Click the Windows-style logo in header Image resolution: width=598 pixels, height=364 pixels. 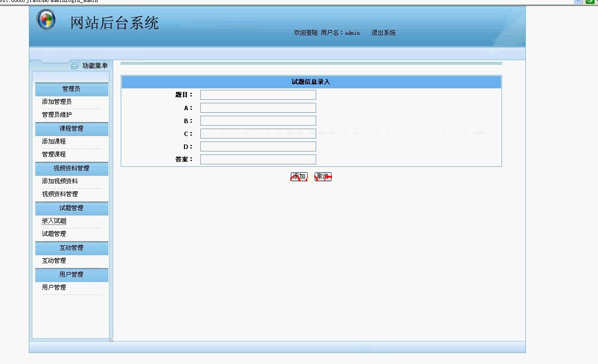click(x=46, y=20)
